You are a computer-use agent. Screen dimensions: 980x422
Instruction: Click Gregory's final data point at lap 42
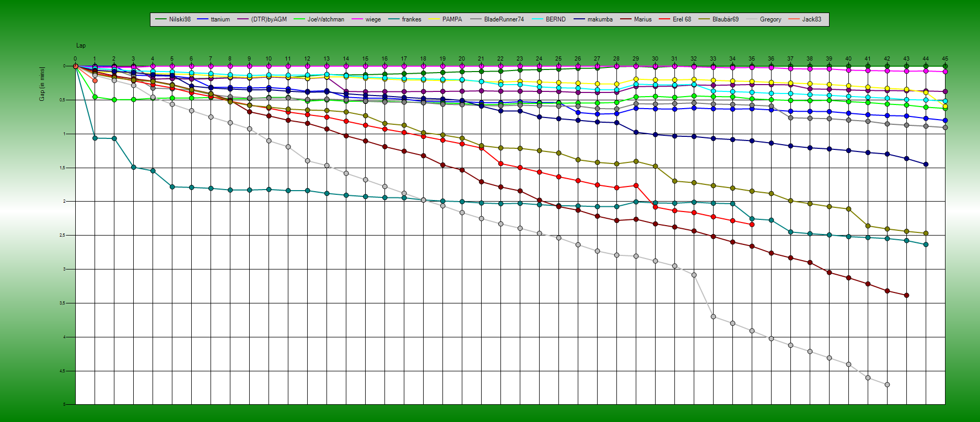(887, 384)
